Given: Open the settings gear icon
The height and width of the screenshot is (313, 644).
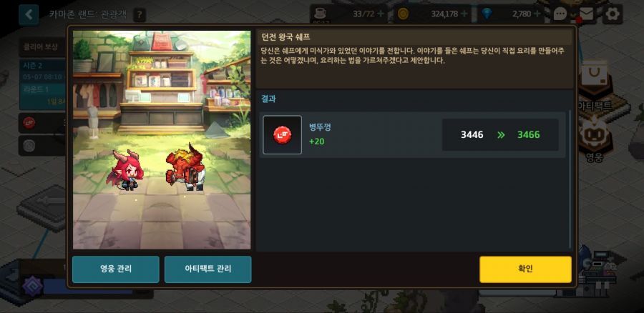Looking at the screenshot, I should tap(613, 14).
